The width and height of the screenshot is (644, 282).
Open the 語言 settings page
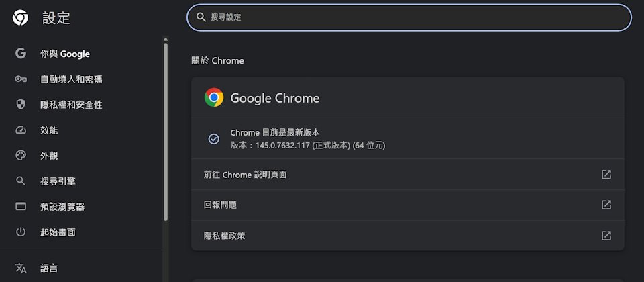click(x=49, y=268)
